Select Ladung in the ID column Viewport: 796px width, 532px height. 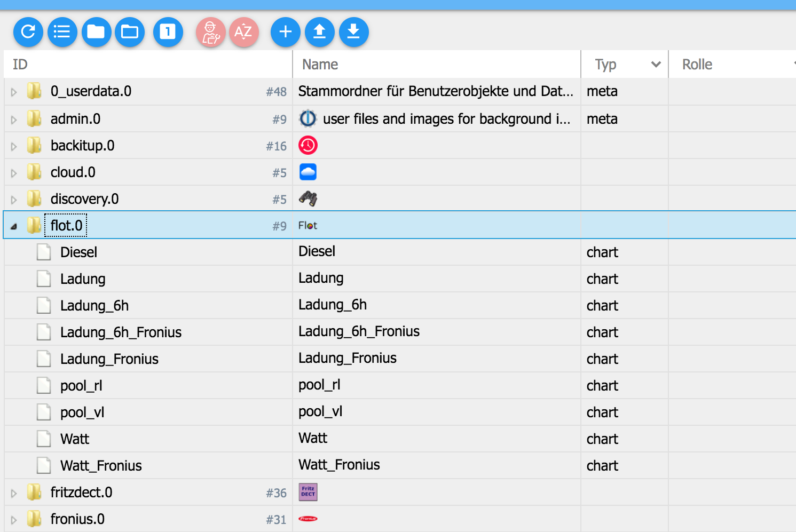point(83,279)
